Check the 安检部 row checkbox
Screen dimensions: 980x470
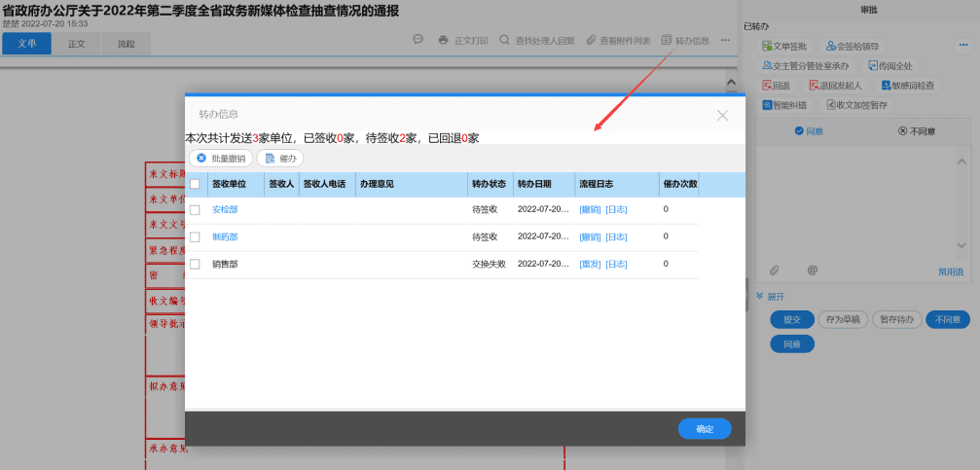click(195, 210)
